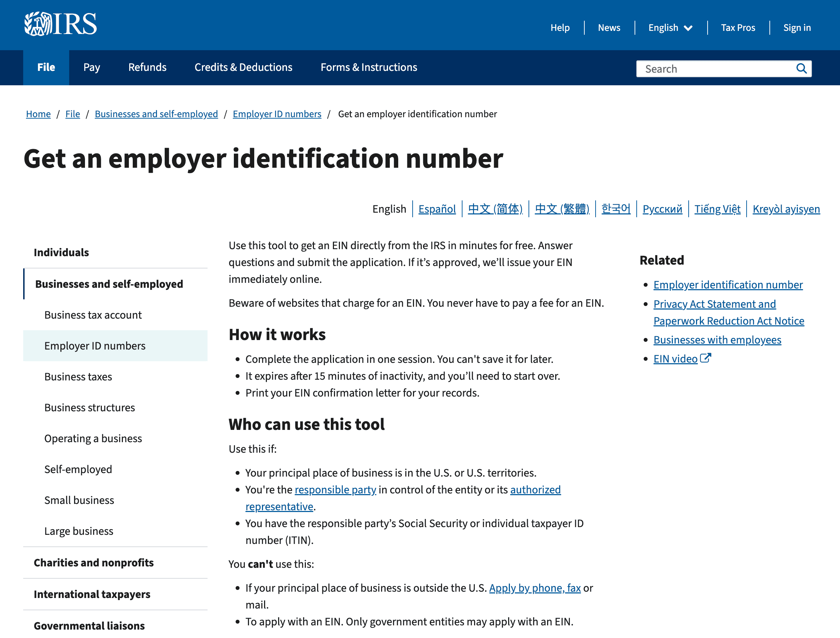Click the Sign in link
This screenshot has width=840, height=638.
click(x=797, y=28)
